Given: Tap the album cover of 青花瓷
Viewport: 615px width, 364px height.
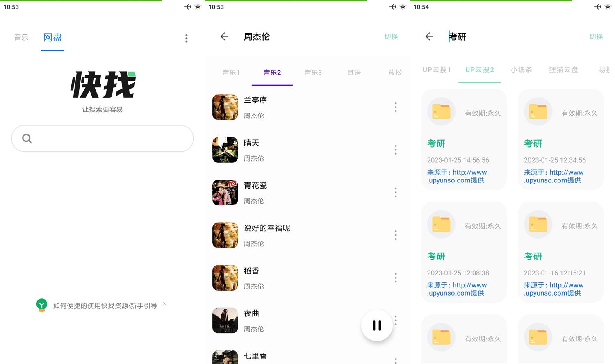Looking at the screenshot, I should (225, 192).
